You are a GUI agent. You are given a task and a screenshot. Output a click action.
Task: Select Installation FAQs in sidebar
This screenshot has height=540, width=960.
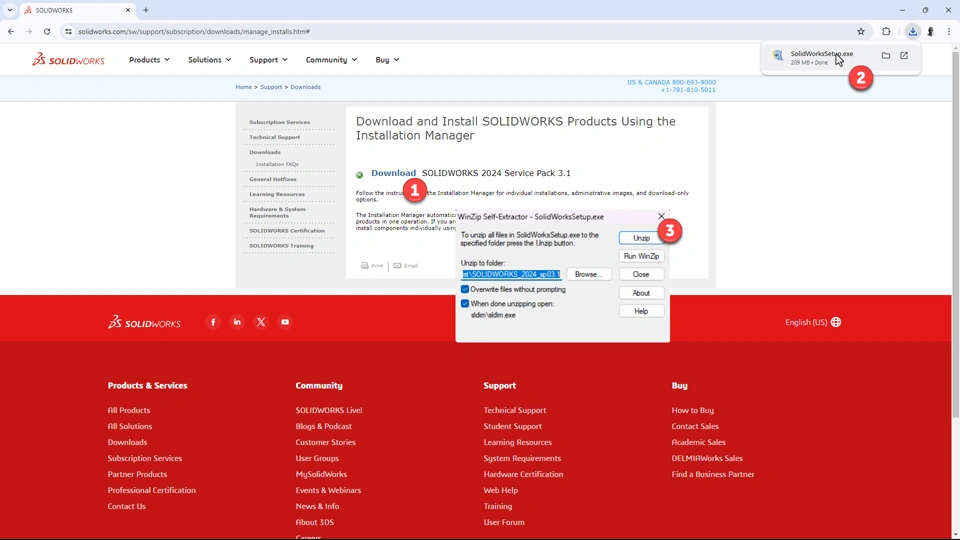tap(277, 164)
